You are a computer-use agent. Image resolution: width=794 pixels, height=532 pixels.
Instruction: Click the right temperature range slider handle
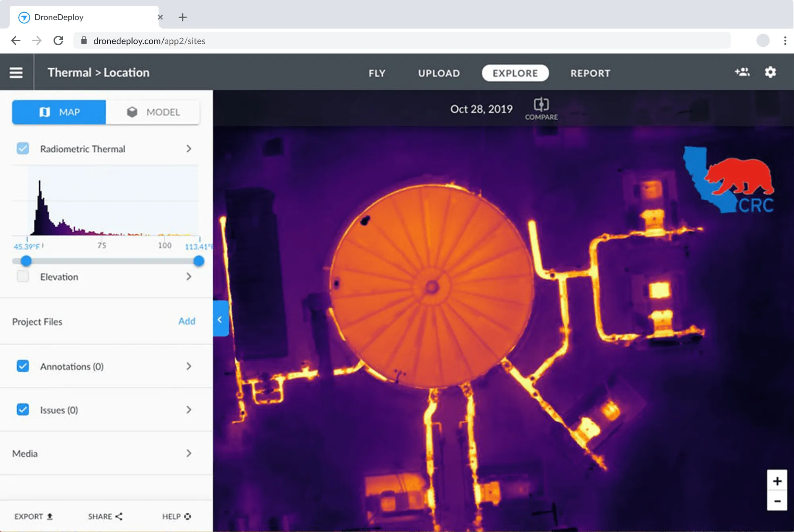coord(199,261)
